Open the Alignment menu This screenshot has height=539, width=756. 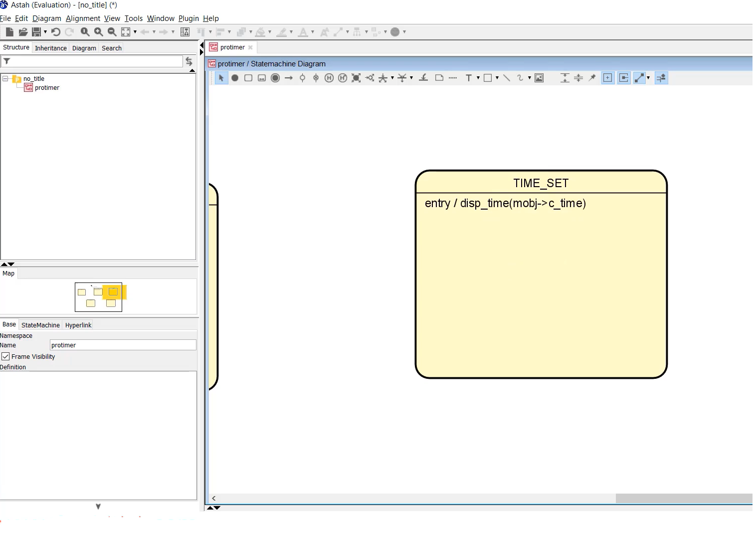pyautogui.click(x=83, y=18)
